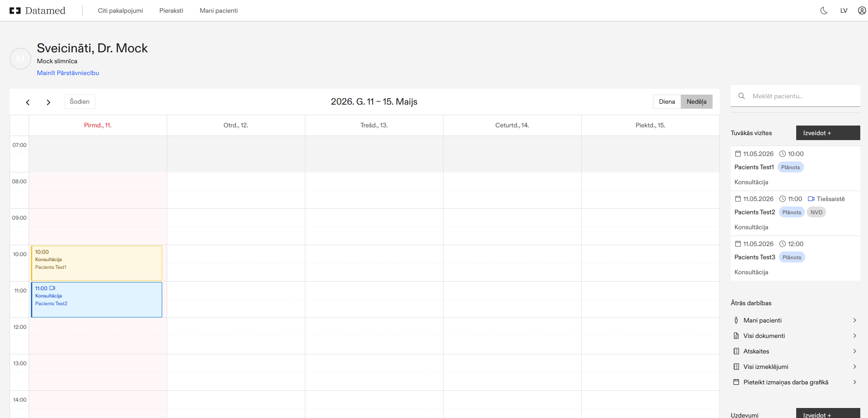Open LV language selector

843,10
